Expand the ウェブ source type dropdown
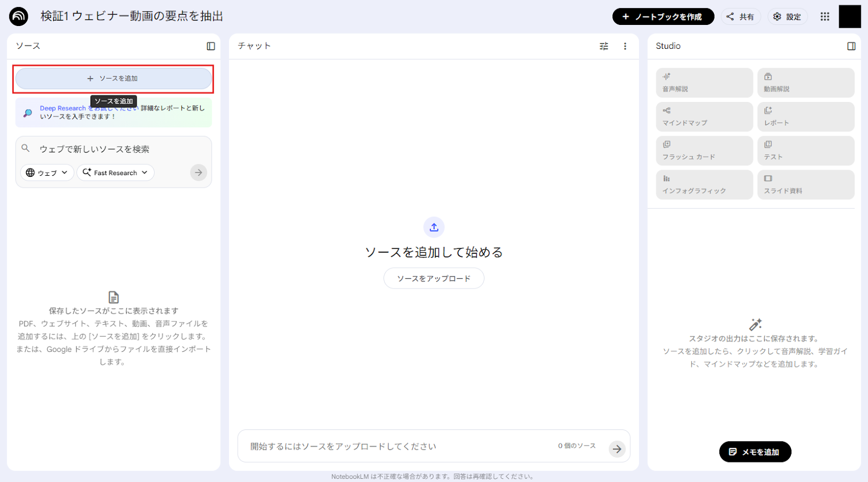This screenshot has width=868, height=482. [47, 173]
